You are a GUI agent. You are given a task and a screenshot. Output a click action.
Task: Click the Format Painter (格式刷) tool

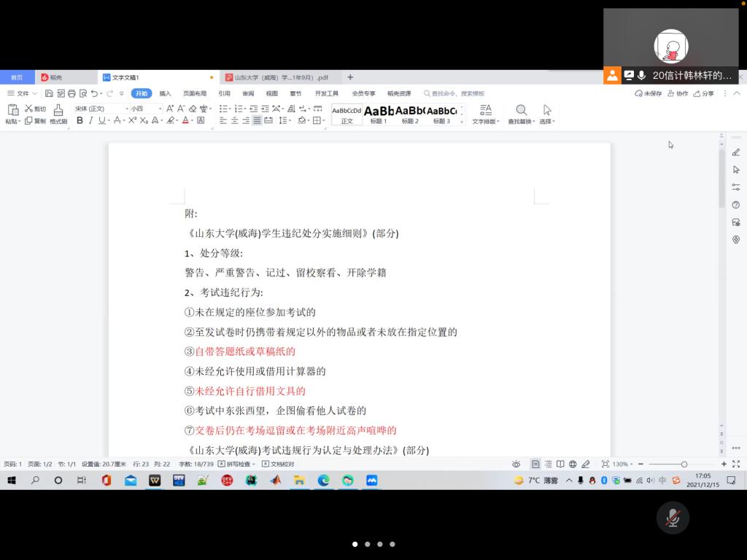click(58, 113)
